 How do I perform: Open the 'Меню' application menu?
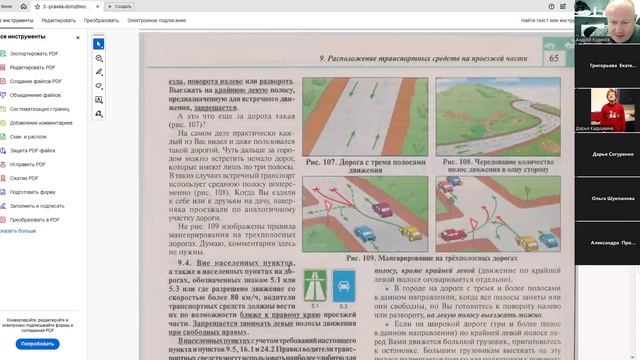(6, 7)
